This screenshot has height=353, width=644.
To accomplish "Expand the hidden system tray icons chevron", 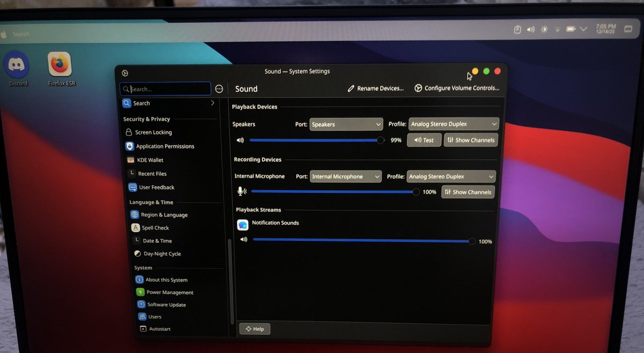I will [584, 29].
